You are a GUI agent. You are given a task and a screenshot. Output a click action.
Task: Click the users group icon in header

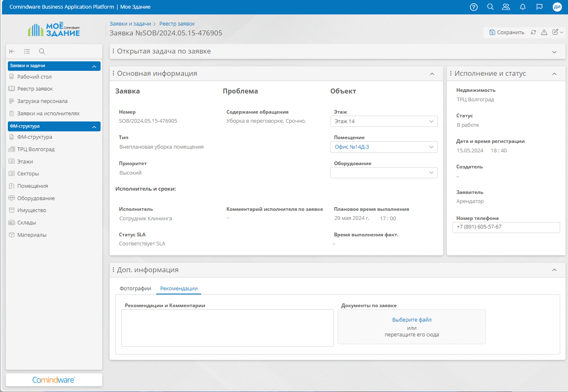click(506, 7)
